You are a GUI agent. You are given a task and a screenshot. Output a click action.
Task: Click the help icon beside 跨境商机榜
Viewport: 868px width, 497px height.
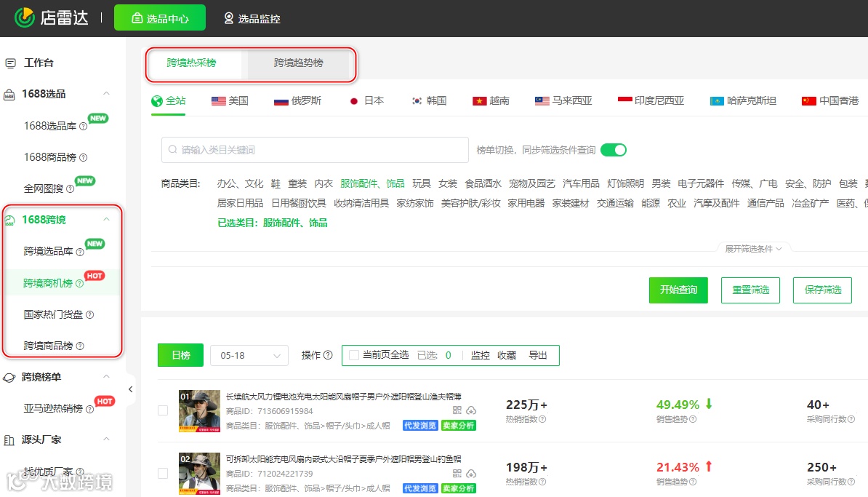79,284
